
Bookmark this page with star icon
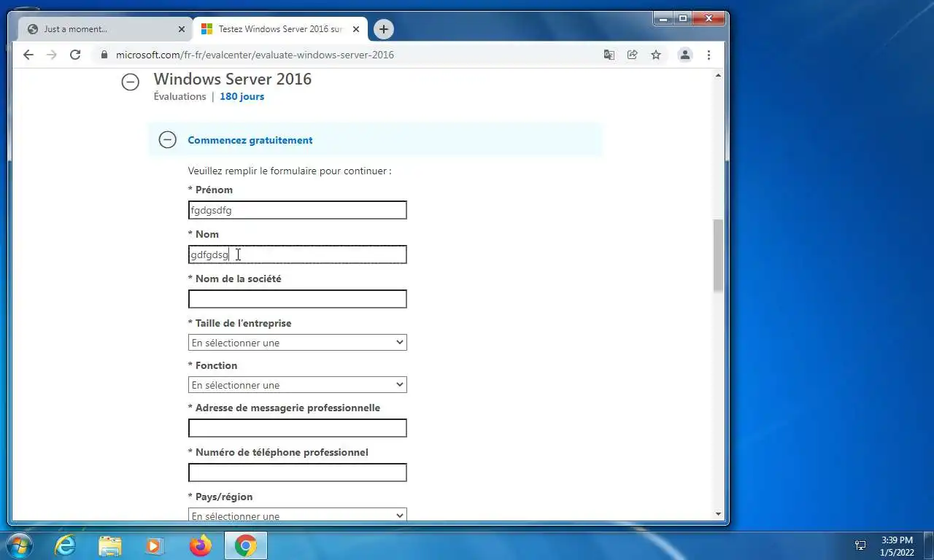click(x=656, y=55)
